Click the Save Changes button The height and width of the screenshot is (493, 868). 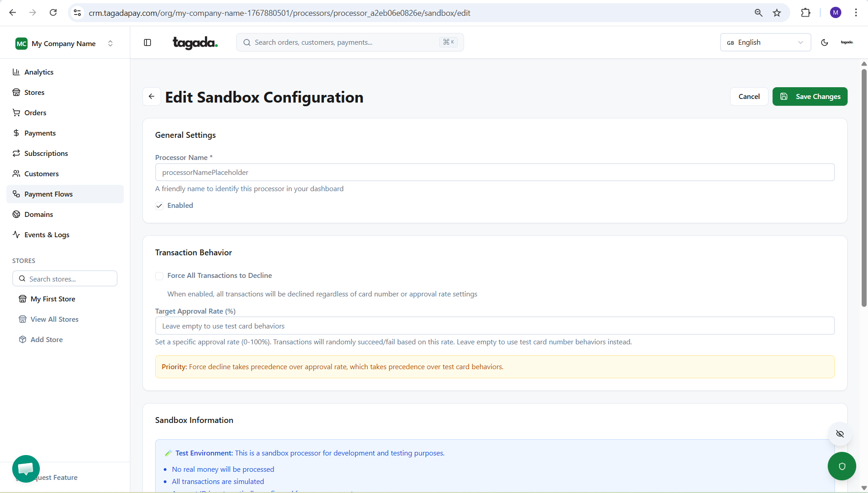point(810,97)
